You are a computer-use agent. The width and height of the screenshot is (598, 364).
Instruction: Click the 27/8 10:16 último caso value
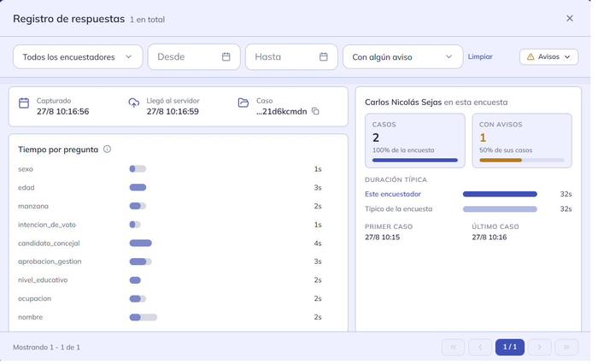coord(490,237)
